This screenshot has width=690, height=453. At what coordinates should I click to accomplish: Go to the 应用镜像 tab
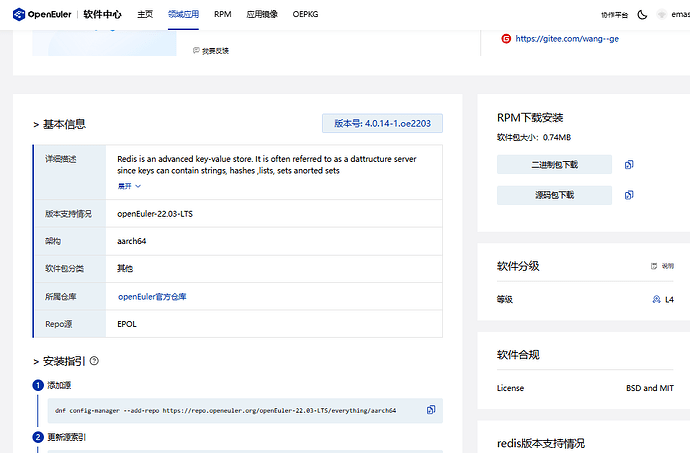262,15
